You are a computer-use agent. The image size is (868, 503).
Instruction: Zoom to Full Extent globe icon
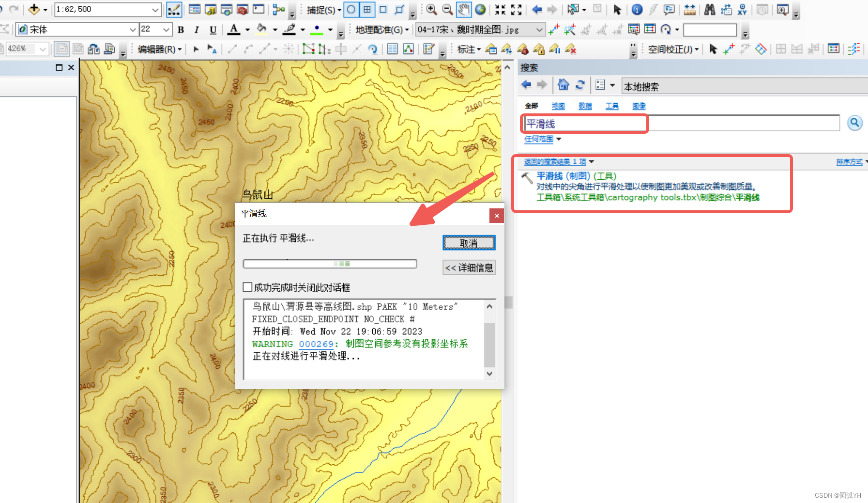coord(480,9)
